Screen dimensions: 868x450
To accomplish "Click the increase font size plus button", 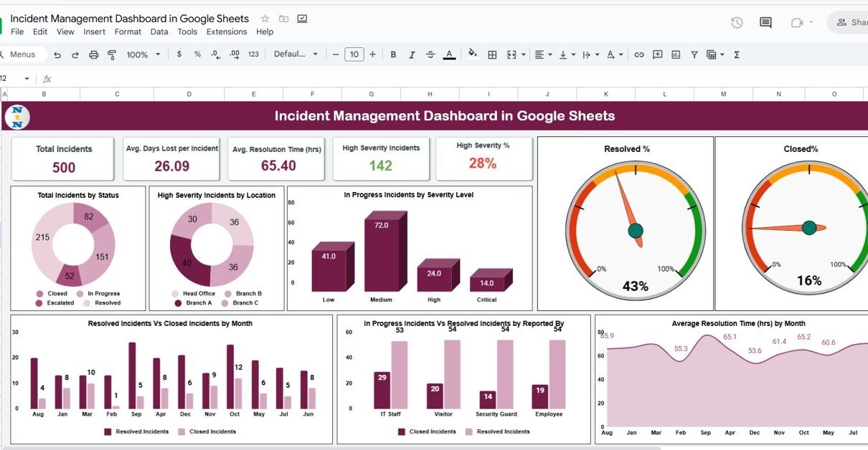I will point(372,54).
